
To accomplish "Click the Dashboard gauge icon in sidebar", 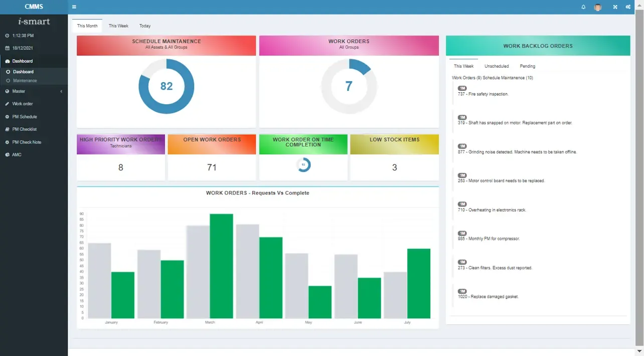I will coord(7,61).
